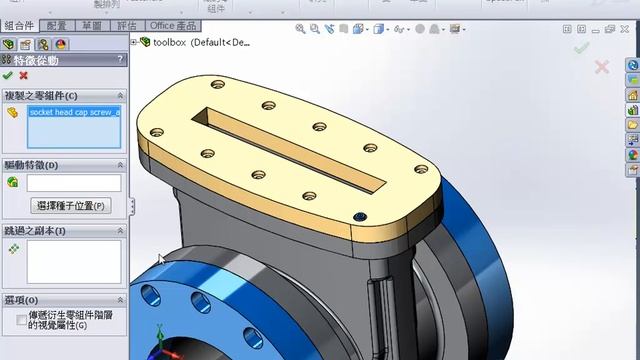Screen dimensions: 640x360
Task: Open the ConfigurationManager tab icon
Action: click(x=43, y=44)
